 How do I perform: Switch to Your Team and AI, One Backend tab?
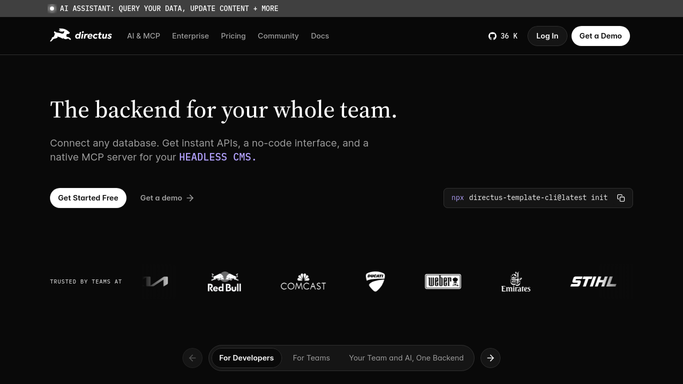click(x=406, y=358)
